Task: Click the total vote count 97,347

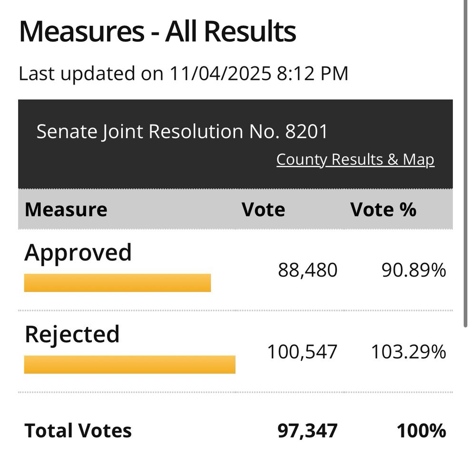Action: click(x=307, y=430)
